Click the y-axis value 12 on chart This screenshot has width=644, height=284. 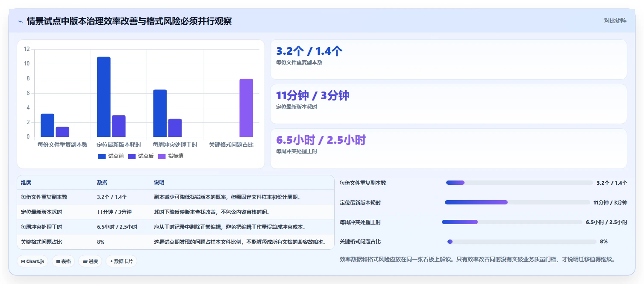26,49
